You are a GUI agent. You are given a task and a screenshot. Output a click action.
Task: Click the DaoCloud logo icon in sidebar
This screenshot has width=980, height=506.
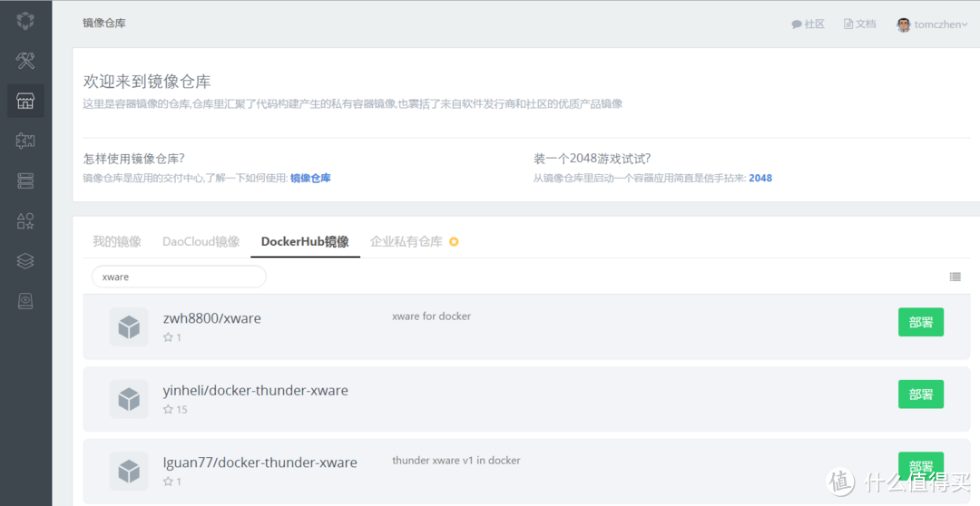coord(25,21)
